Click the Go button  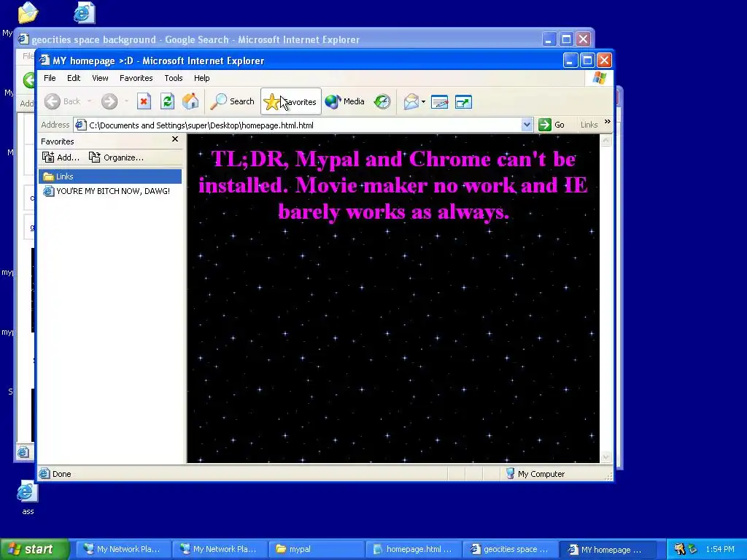pos(551,125)
